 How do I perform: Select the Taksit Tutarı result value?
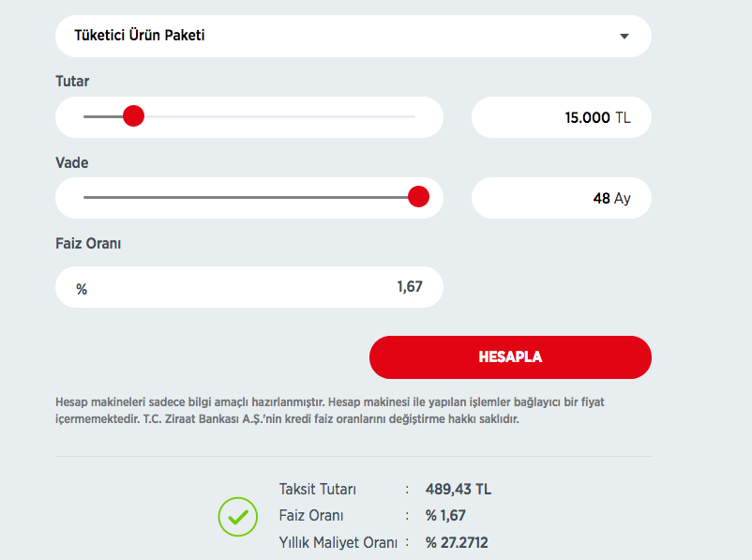(x=457, y=489)
